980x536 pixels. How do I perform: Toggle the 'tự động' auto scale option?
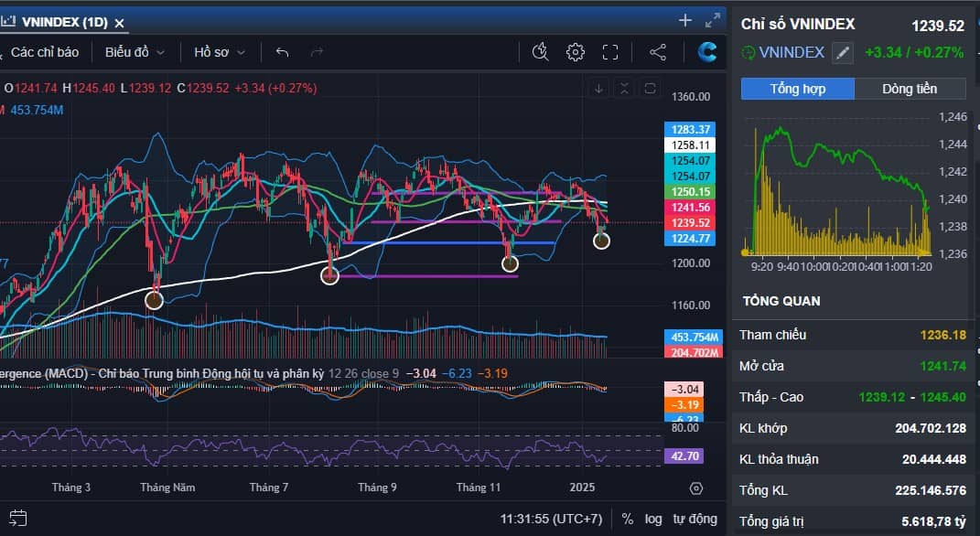click(695, 519)
